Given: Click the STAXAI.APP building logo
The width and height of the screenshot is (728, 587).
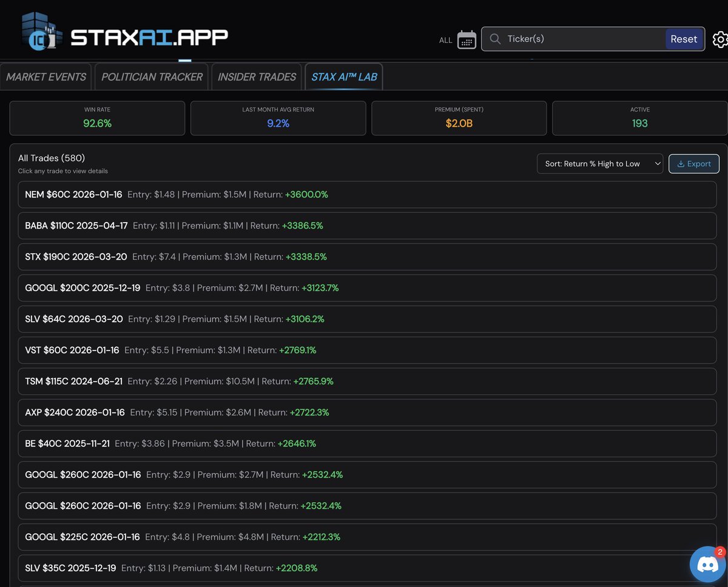Looking at the screenshot, I should [x=41, y=30].
